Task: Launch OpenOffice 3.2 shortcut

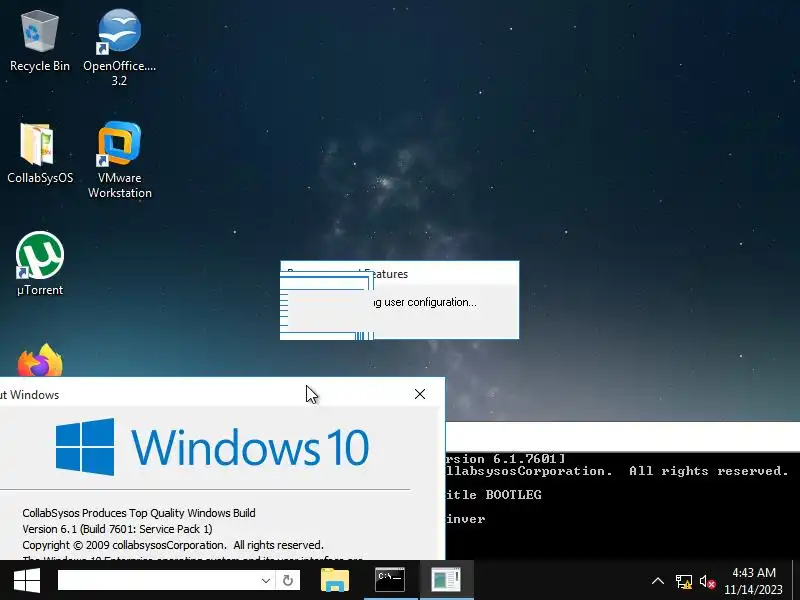Action: [119, 47]
